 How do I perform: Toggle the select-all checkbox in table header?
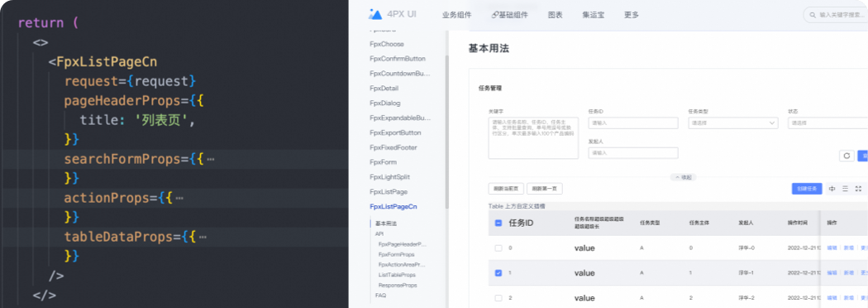click(x=498, y=224)
